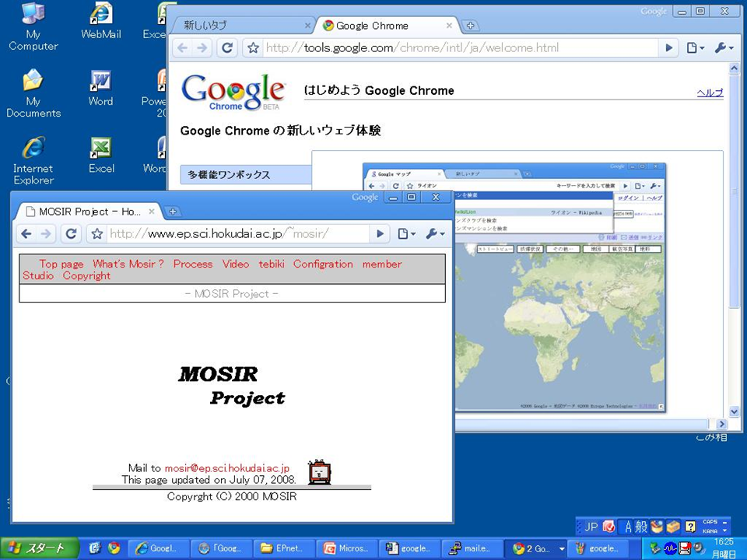Open new tab in Chrome welcome window
Screen dimensions: 747x560
click(470, 26)
